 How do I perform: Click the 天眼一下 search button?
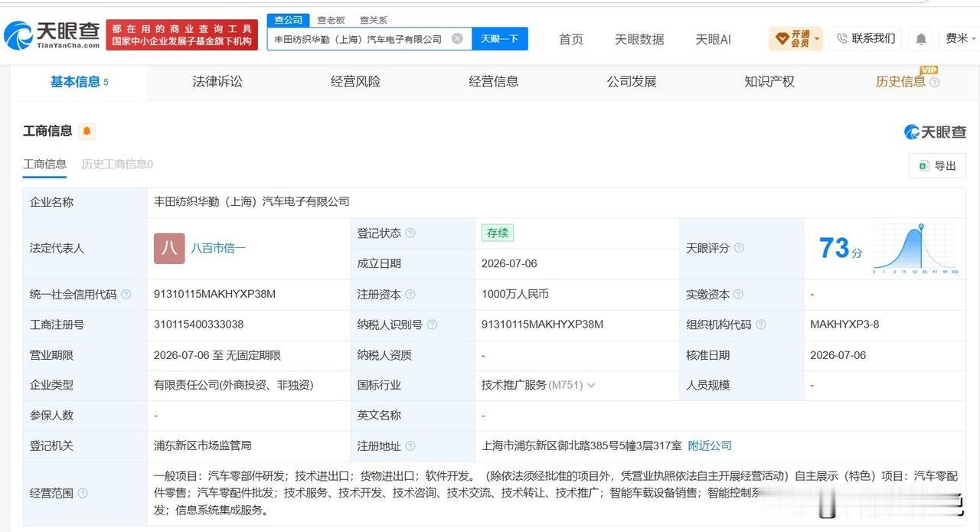coord(500,38)
